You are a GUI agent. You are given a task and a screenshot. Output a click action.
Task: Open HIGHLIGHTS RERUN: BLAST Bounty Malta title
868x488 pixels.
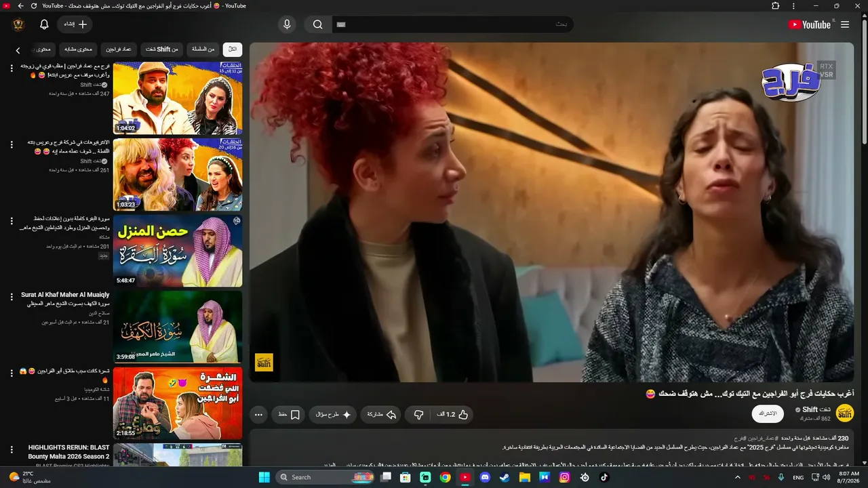point(68,452)
